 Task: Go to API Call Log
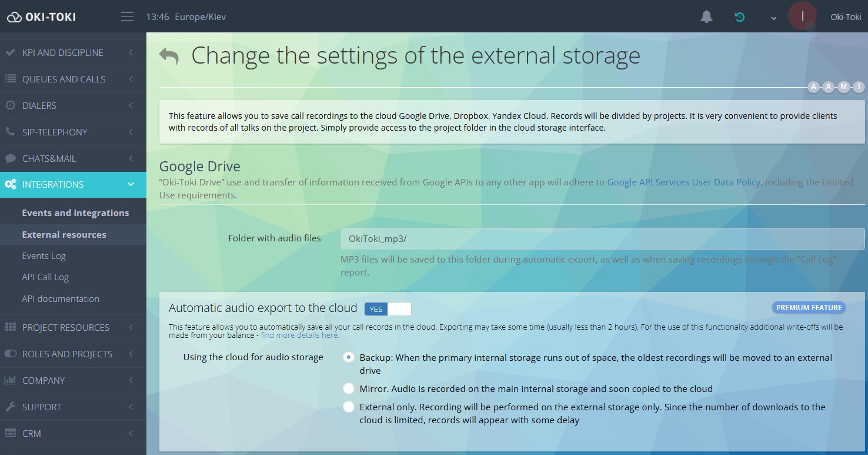click(45, 277)
